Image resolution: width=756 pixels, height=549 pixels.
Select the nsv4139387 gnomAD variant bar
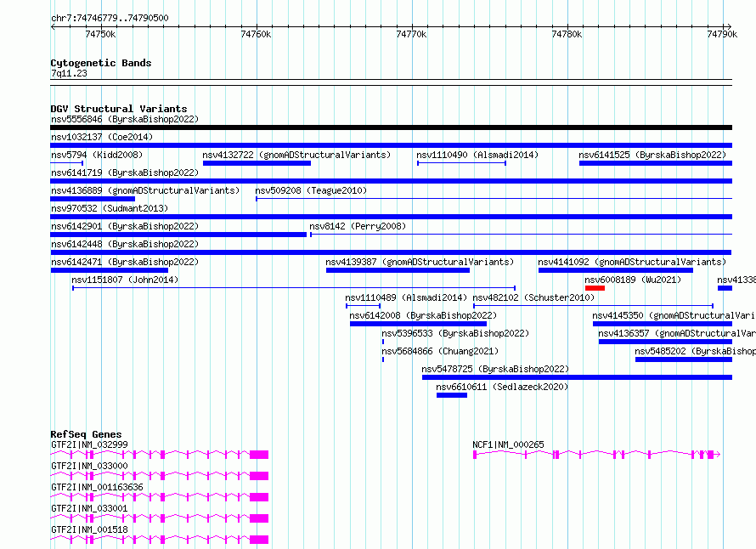(398, 270)
